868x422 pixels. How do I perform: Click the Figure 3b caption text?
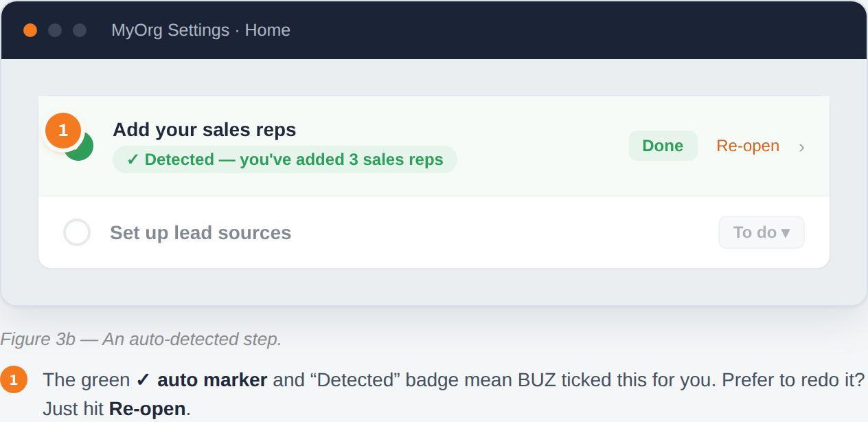[x=141, y=339]
